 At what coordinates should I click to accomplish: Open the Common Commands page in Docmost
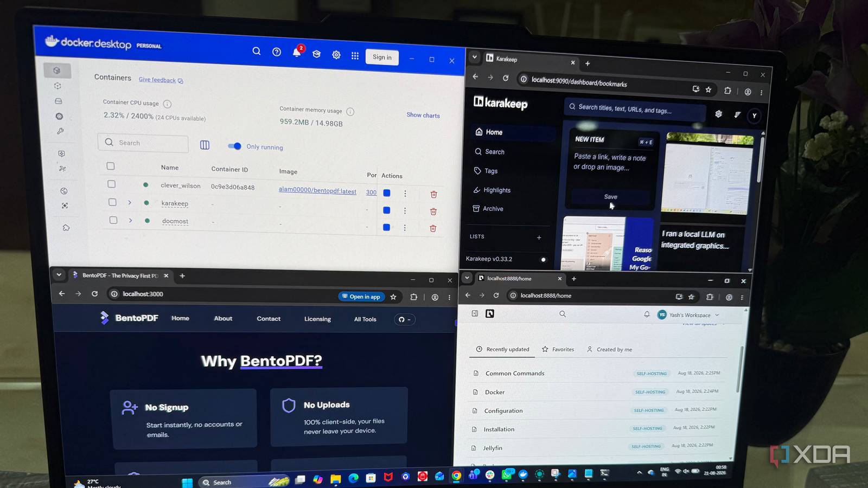coord(515,374)
